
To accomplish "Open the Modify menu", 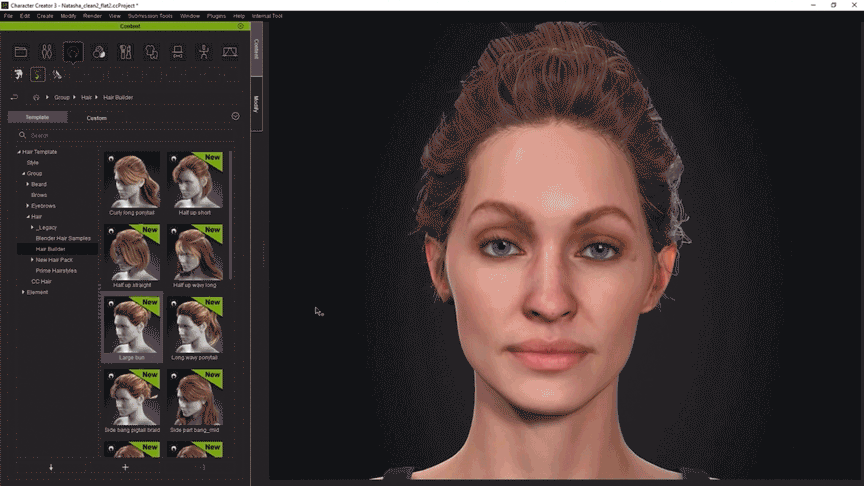I will pyautogui.click(x=68, y=16).
